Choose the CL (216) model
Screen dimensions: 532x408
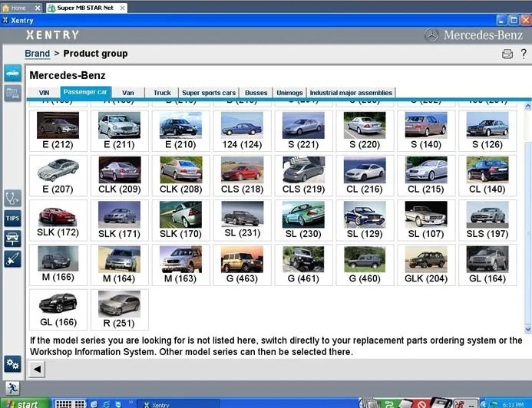coord(365,176)
